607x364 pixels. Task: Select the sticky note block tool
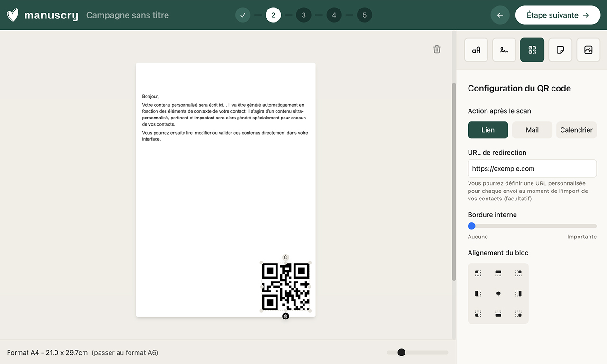pyautogui.click(x=560, y=50)
